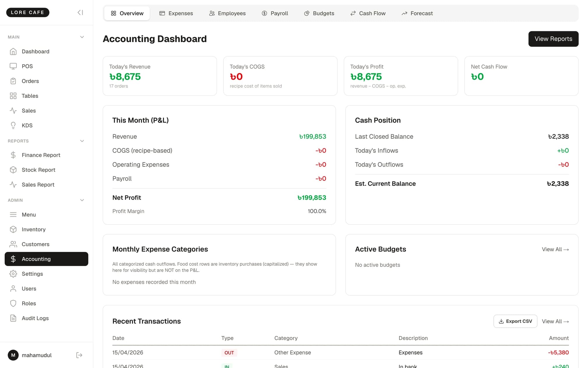Open Tables via its grid icon
588x368 pixels.
coord(13,96)
